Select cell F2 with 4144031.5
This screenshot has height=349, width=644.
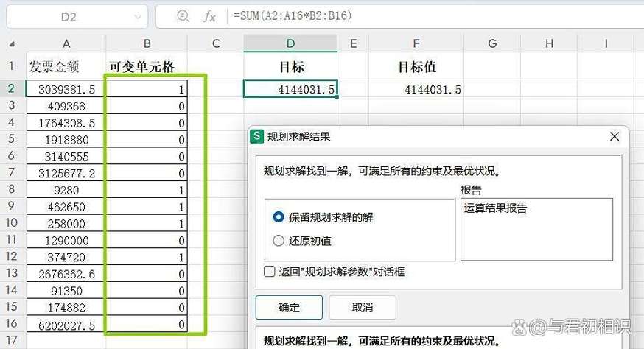[416, 89]
